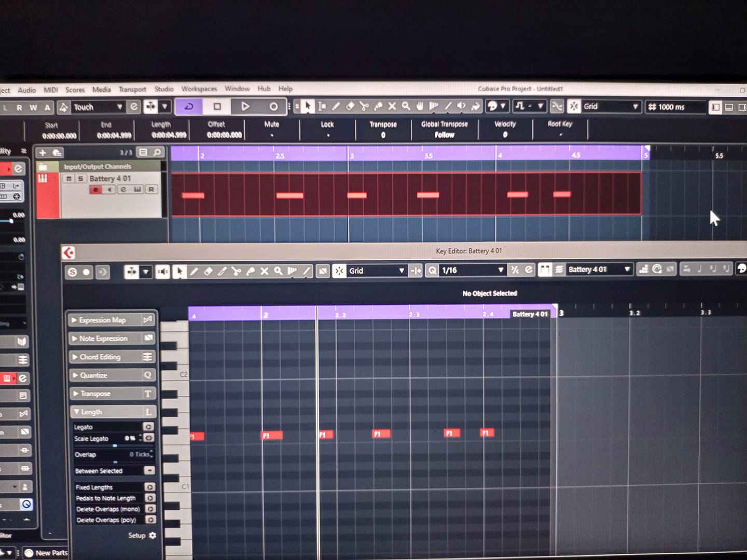Mute the Battery 4 01 track
The image size is (747, 560).
pyautogui.click(x=68, y=178)
